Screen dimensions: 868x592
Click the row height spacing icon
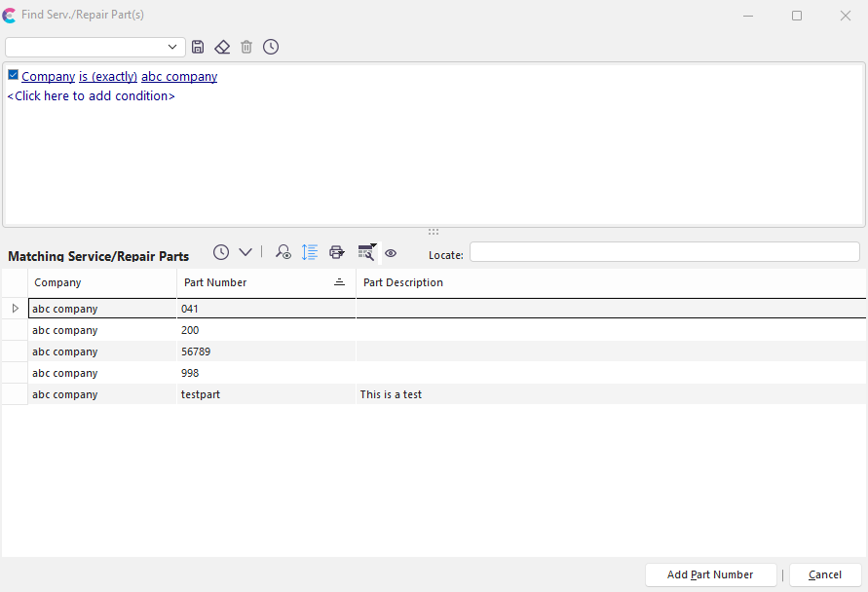pyautogui.click(x=310, y=252)
